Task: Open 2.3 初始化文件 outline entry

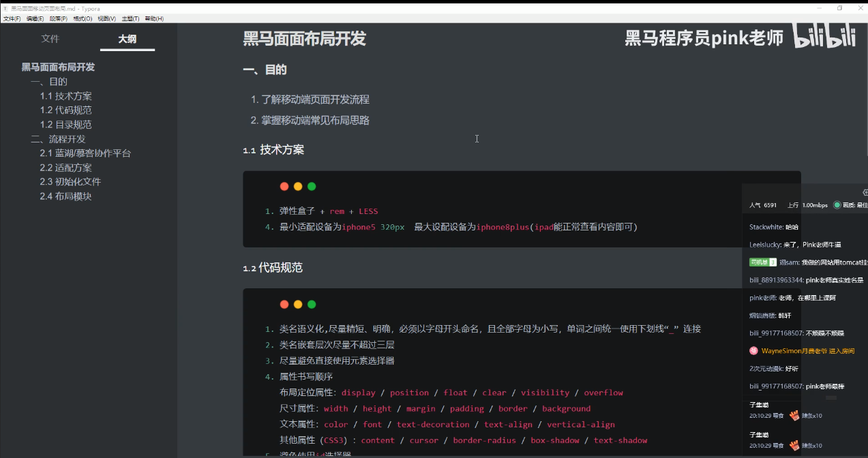Action: coord(70,182)
